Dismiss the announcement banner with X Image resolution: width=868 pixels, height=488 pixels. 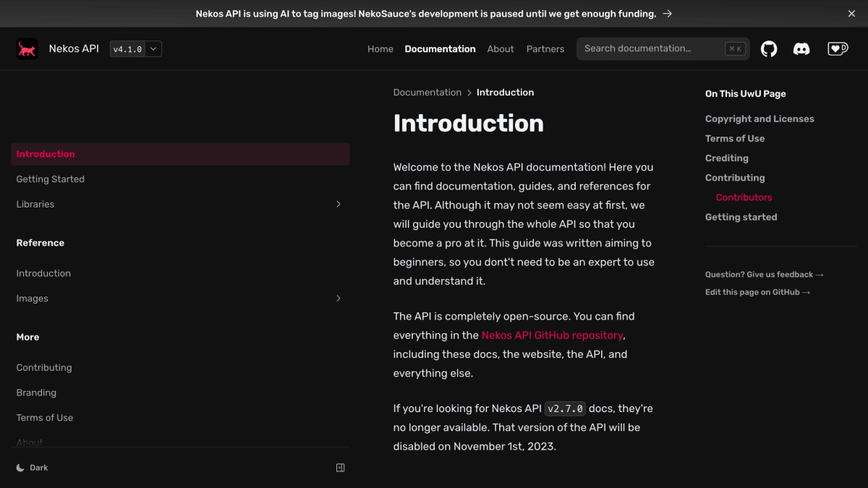coord(851,14)
